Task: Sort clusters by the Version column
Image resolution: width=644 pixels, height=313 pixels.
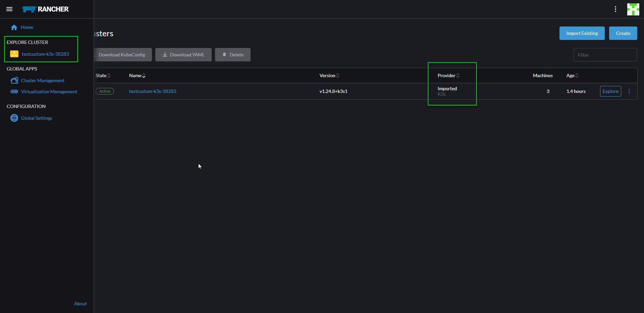Action: [x=329, y=75]
